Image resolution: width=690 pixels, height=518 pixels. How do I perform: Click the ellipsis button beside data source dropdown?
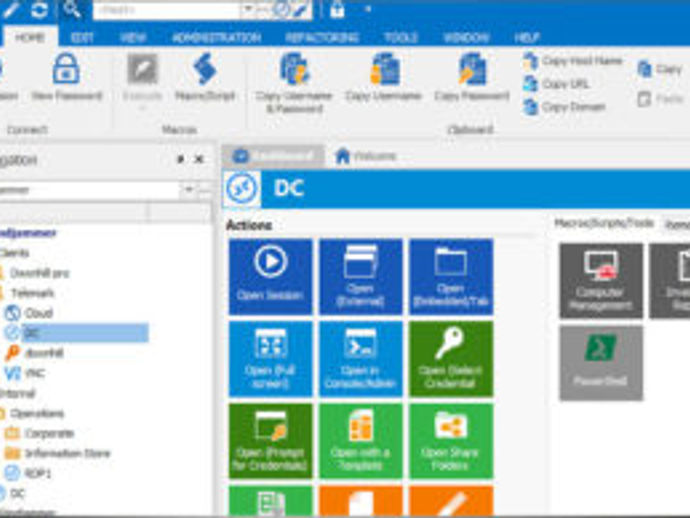click(x=205, y=190)
